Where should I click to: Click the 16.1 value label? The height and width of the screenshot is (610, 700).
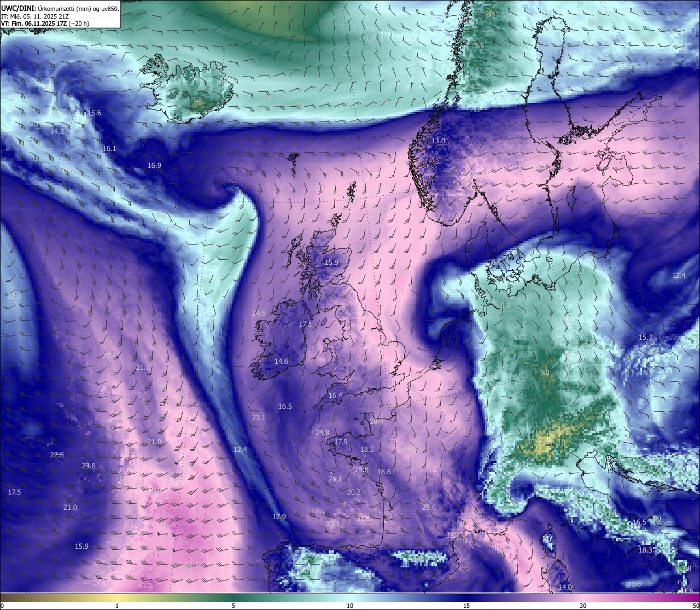(x=109, y=149)
